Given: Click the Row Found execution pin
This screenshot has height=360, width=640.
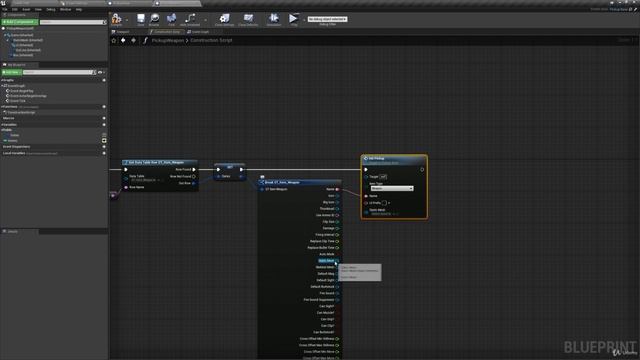Looking at the screenshot, I should (x=194, y=169).
